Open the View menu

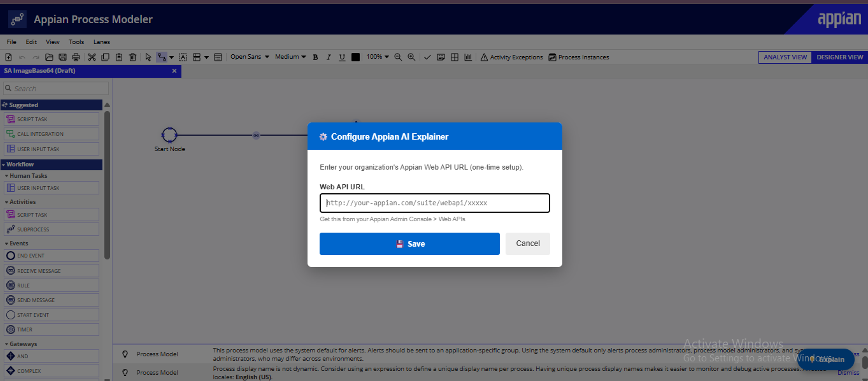(x=53, y=42)
